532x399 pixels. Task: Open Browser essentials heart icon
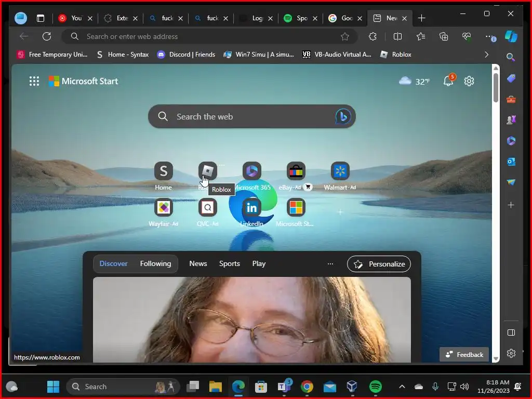pyautogui.click(x=467, y=36)
